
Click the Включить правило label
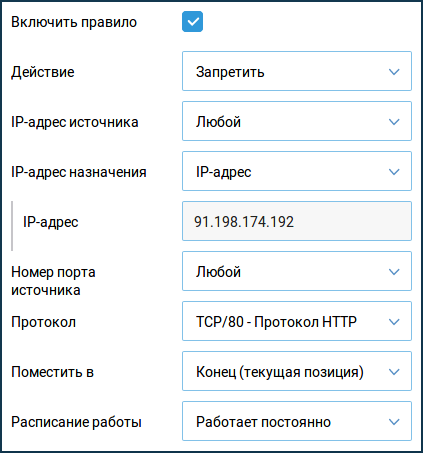74,22
